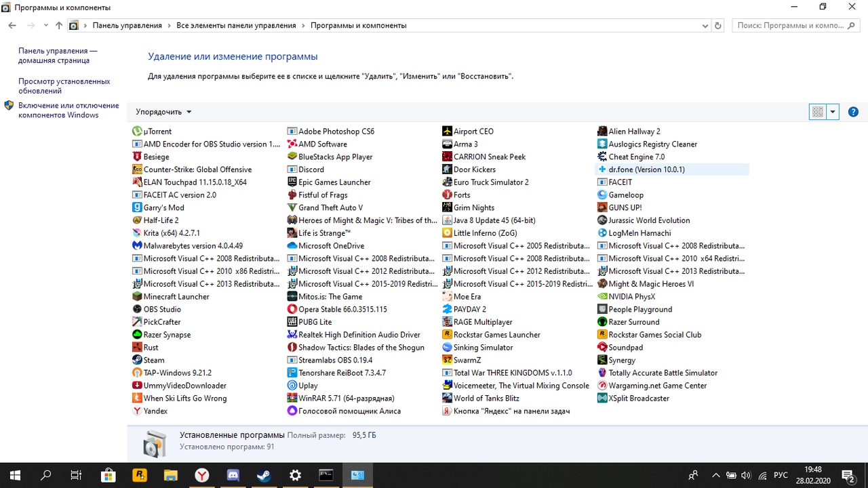Screen dimensions: 868x488
Task: Click the Программы и компоненты breadcrumb
Action: click(x=359, y=26)
